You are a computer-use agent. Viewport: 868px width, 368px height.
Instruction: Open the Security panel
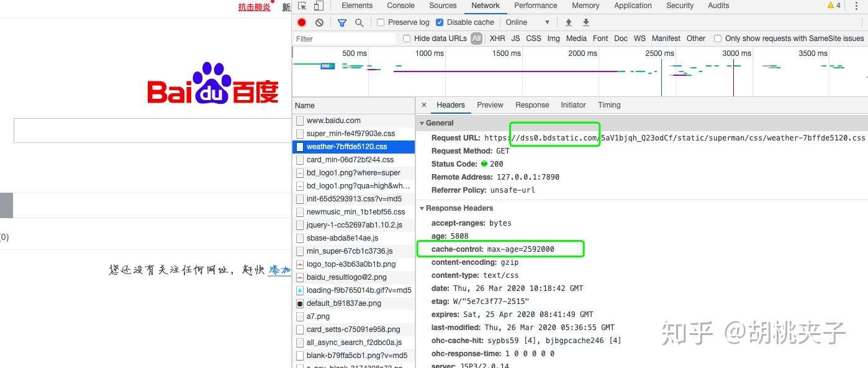(680, 6)
